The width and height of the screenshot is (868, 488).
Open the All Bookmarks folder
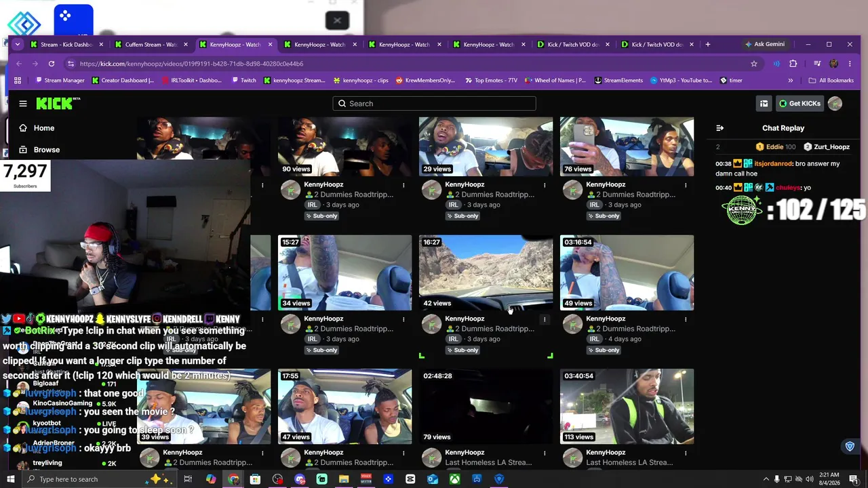[831, 80]
